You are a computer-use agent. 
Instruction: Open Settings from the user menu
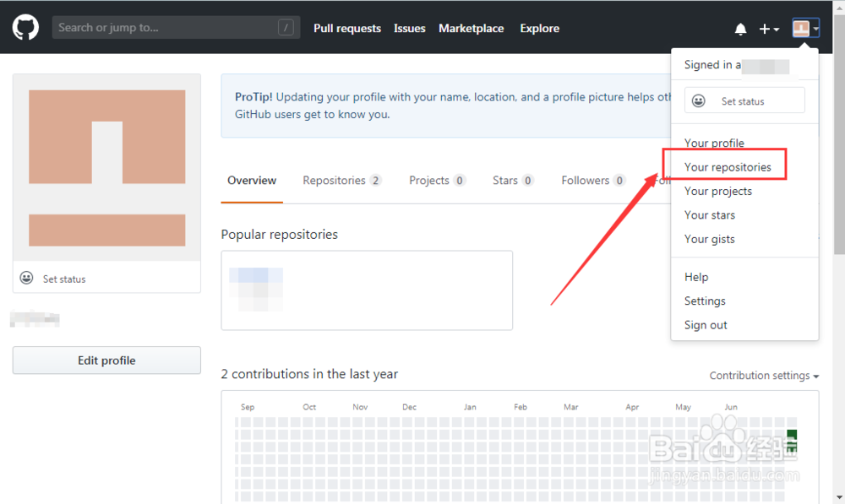click(x=705, y=301)
